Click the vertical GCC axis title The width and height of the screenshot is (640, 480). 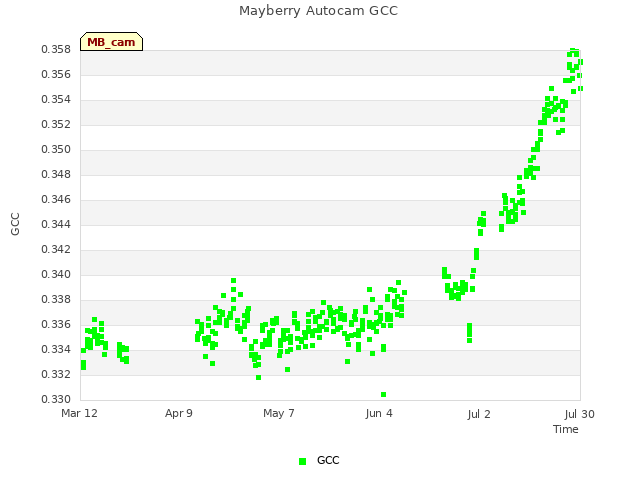point(15,224)
